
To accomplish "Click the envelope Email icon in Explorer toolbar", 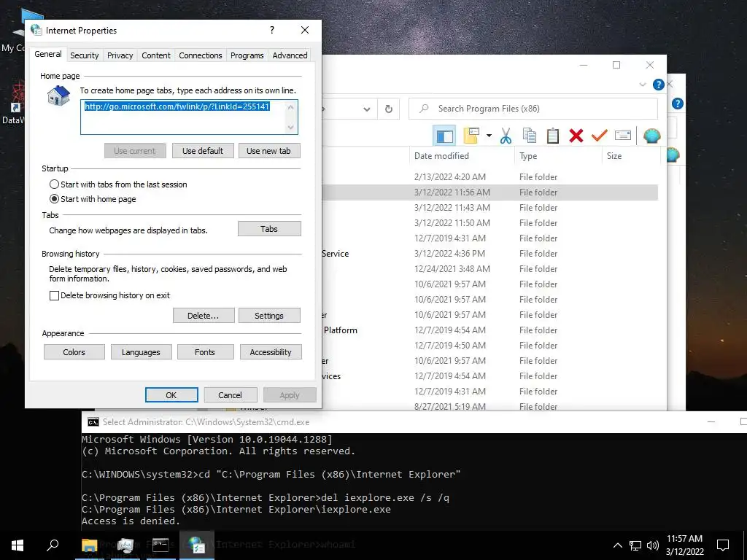I will 623,136.
